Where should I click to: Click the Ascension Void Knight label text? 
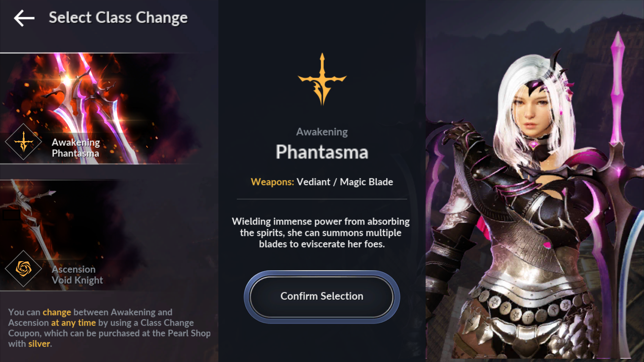(77, 275)
